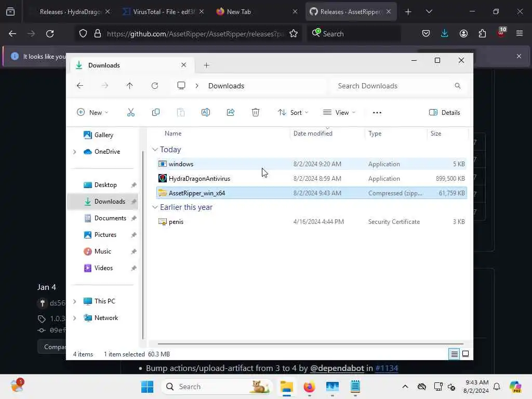Toggle the Details pane button

coord(445,113)
